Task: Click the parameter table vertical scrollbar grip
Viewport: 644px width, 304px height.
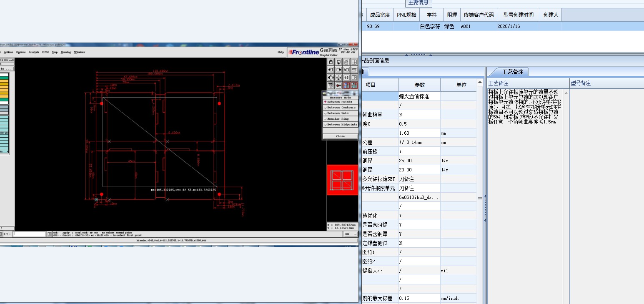Action: pyautogui.click(x=480, y=198)
